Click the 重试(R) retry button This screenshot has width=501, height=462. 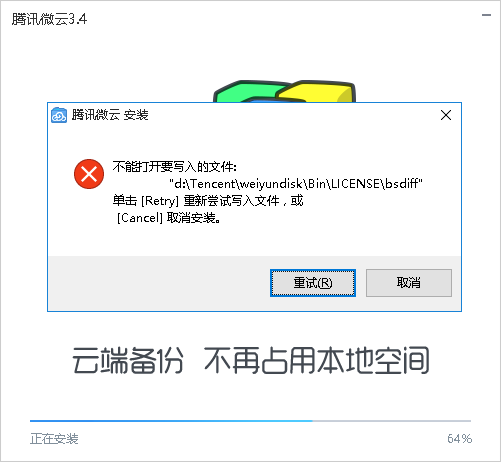[x=313, y=283]
